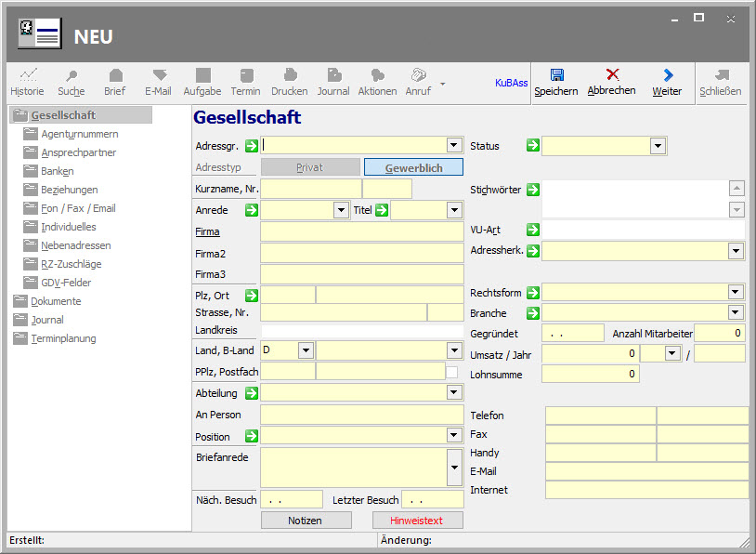
Task: Click the Notizen button
Action: click(x=305, y=521)
